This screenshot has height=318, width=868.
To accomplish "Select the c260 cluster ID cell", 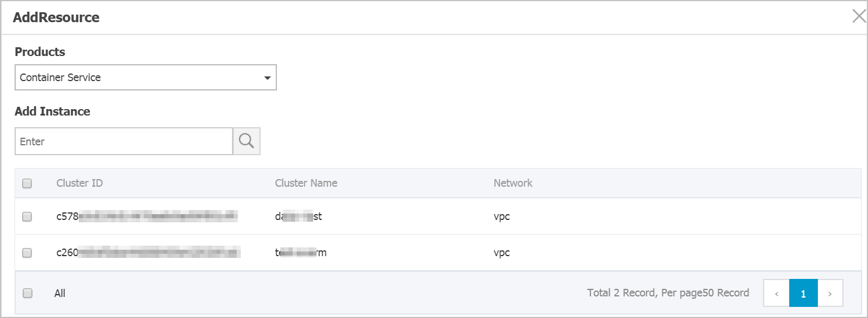I will point(148,253).
